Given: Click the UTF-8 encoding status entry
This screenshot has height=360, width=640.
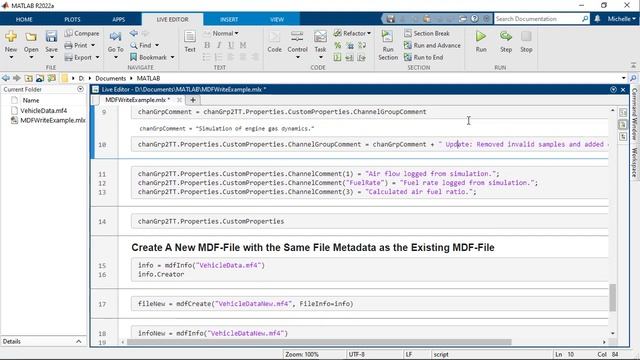Looking at the screenshot, I should pos(357,354).
